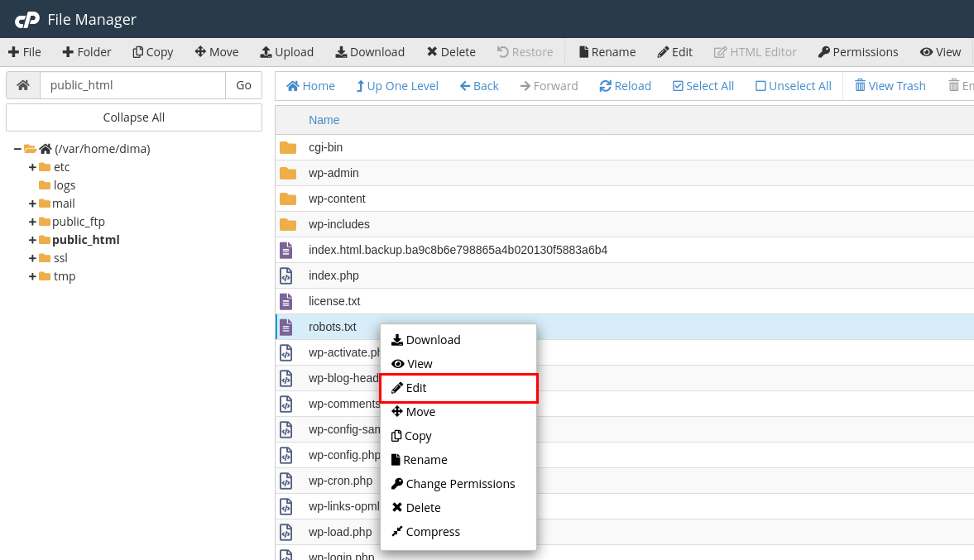Click the wp-config.php file icon
974x560 pixels.
(x=285, y=455)
